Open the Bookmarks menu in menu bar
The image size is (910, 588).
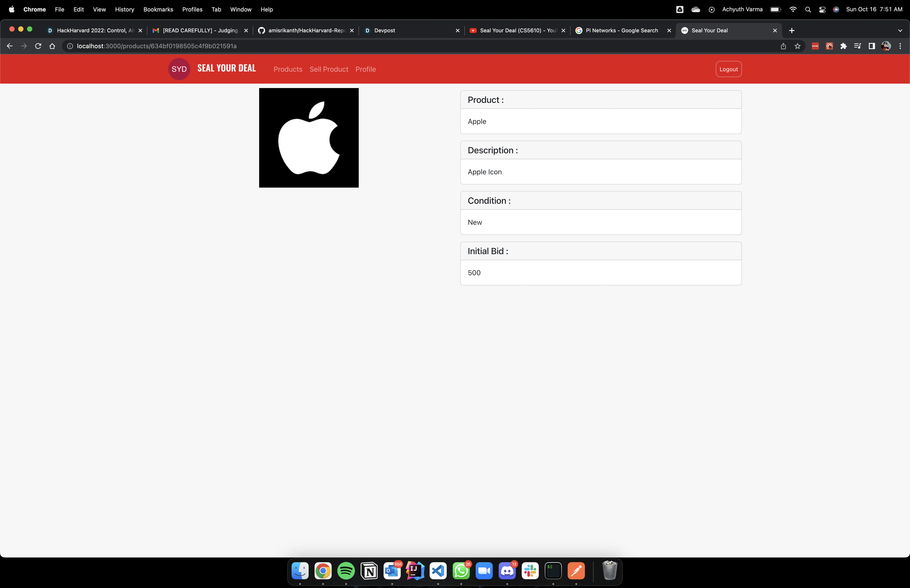point(158,10)
